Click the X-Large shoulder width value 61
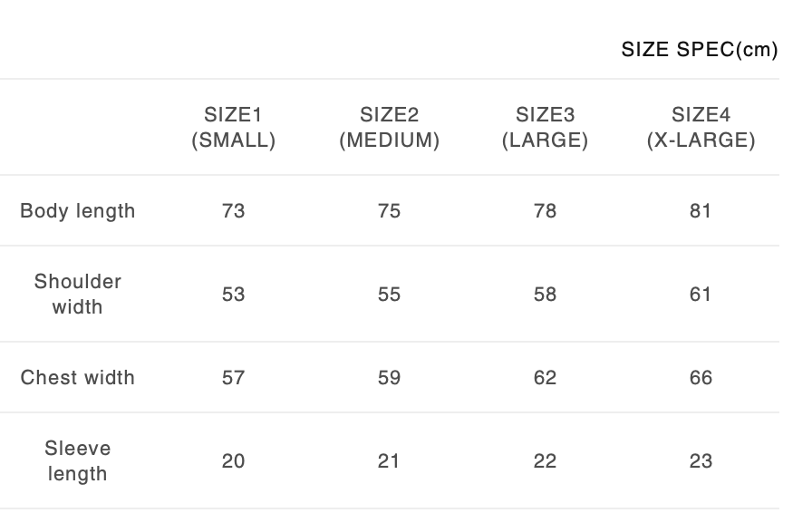The image size is (812, 513). tap(701, 295)
